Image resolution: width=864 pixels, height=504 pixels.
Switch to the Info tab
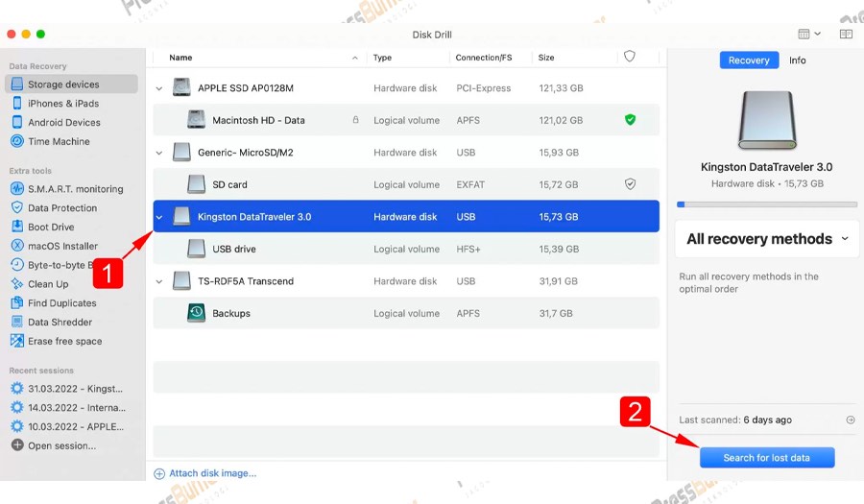[x=797, y=60]
